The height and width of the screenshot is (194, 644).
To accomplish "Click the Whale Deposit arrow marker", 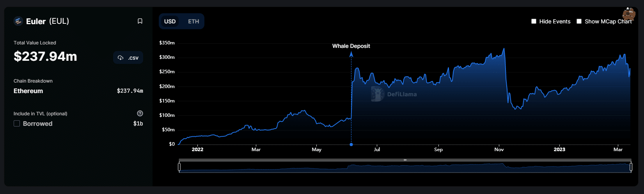I will click(351, 55).
